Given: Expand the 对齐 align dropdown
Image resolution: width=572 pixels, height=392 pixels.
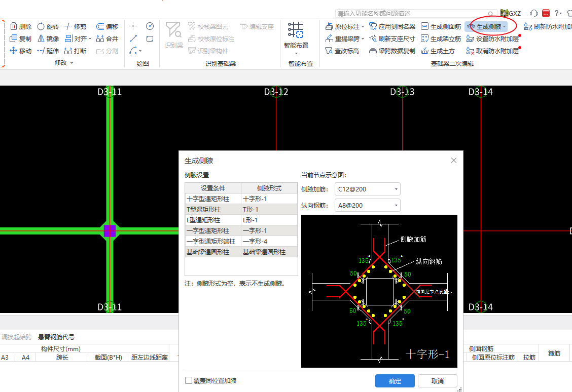Looking at the screenshot, I should (x=90, y=38).
